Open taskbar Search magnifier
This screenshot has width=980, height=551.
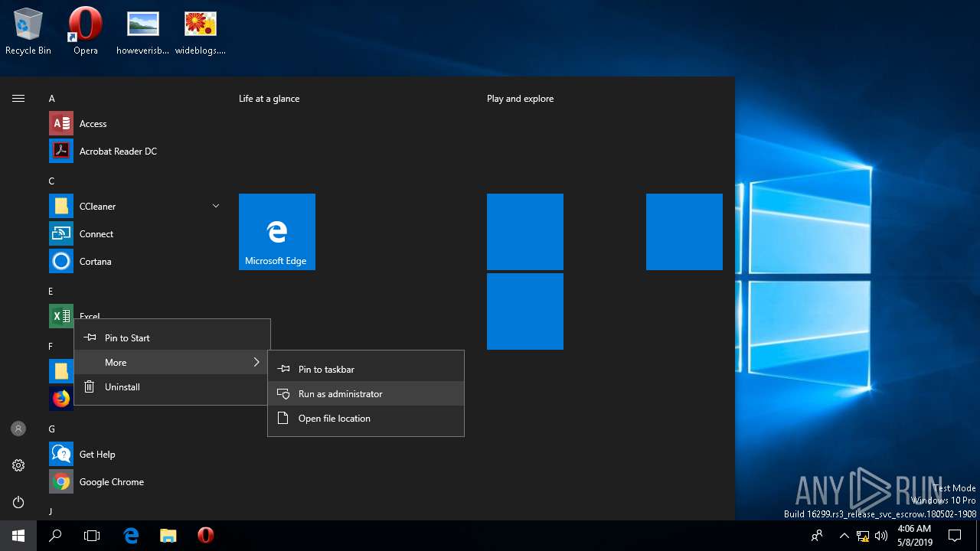tap(55, 536)
